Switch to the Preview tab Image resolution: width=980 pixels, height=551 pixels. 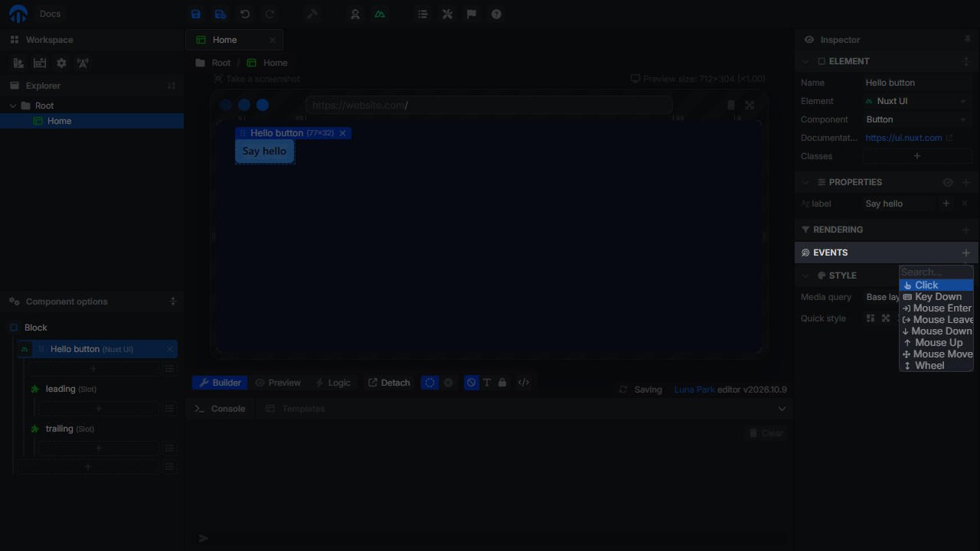[x=278, y=383]
